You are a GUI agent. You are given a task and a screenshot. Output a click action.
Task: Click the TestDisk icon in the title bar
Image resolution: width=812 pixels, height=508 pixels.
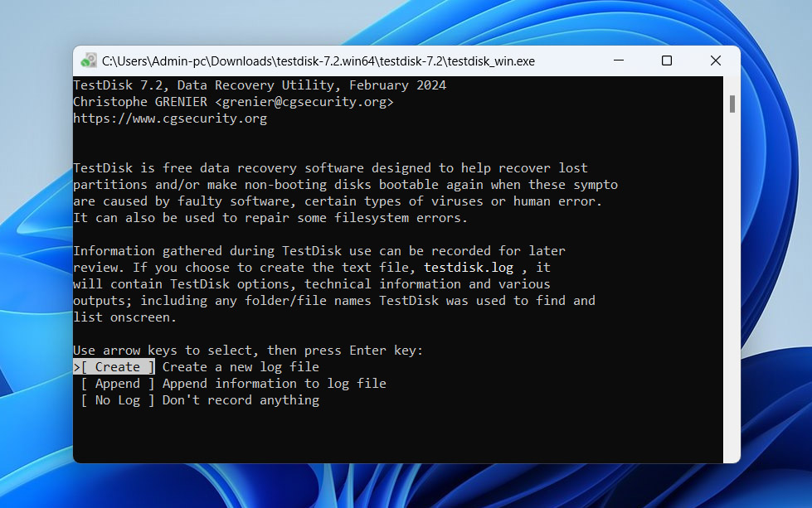[x=89, y=60]
